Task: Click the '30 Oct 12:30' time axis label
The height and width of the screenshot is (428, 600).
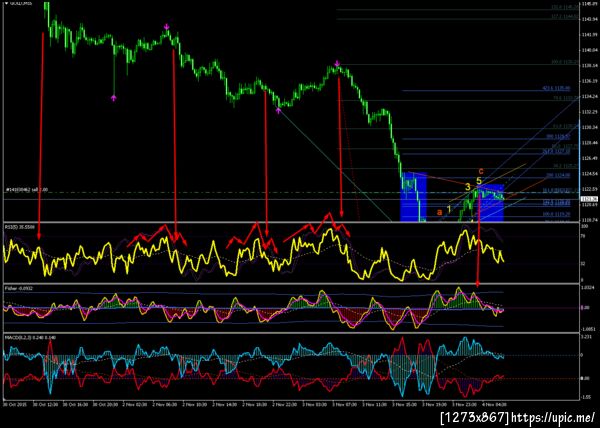Action: [46, 404]
